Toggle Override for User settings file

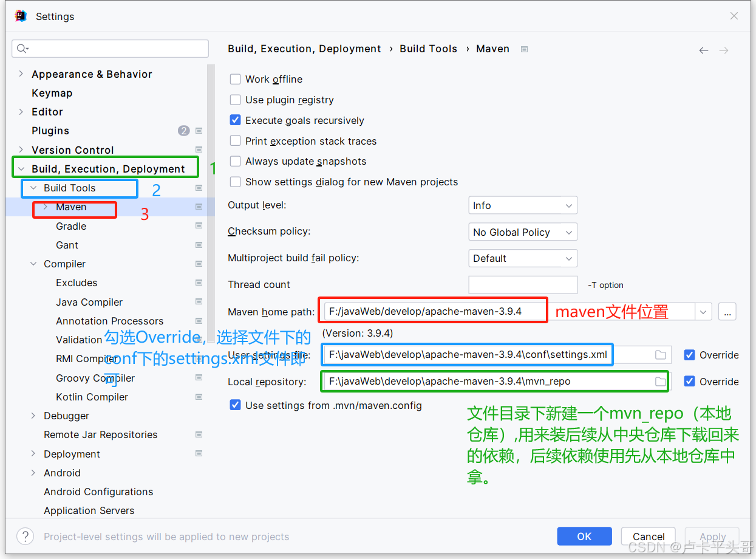coord(689,355)
